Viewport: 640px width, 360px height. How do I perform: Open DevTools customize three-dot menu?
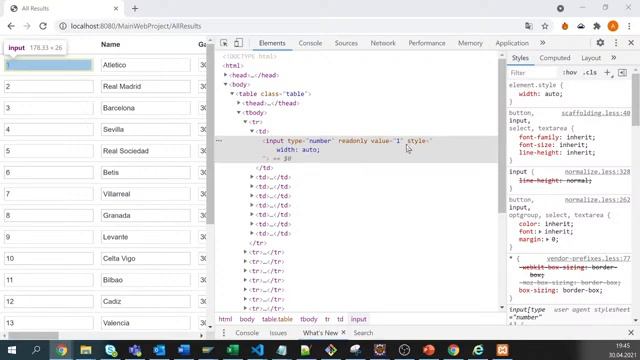(x=616, y=43)
